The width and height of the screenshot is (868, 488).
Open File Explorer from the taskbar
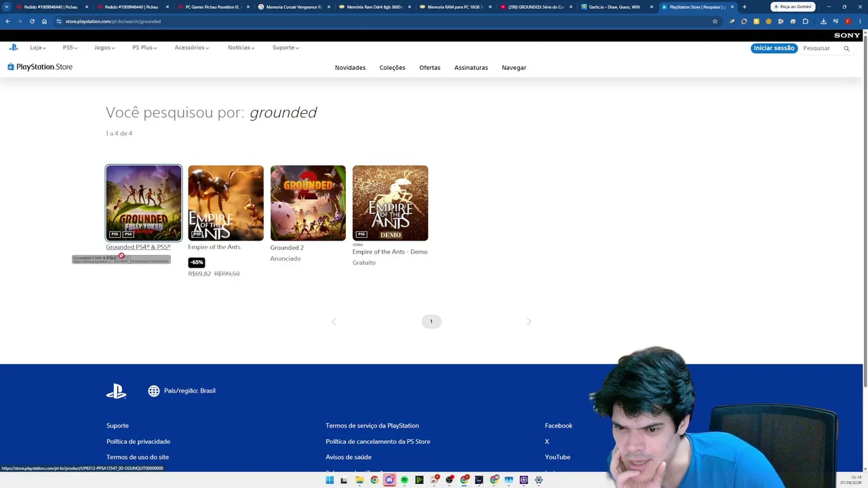(359, 481)
